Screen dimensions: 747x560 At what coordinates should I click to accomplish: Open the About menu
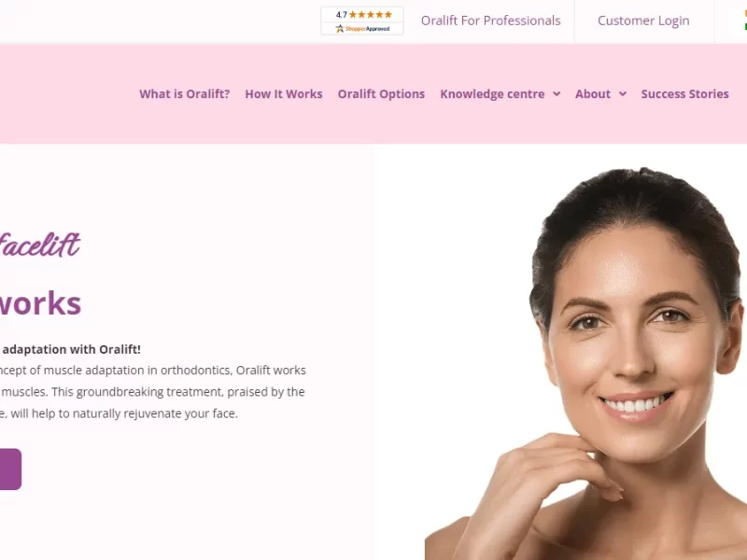coord(593,94)
